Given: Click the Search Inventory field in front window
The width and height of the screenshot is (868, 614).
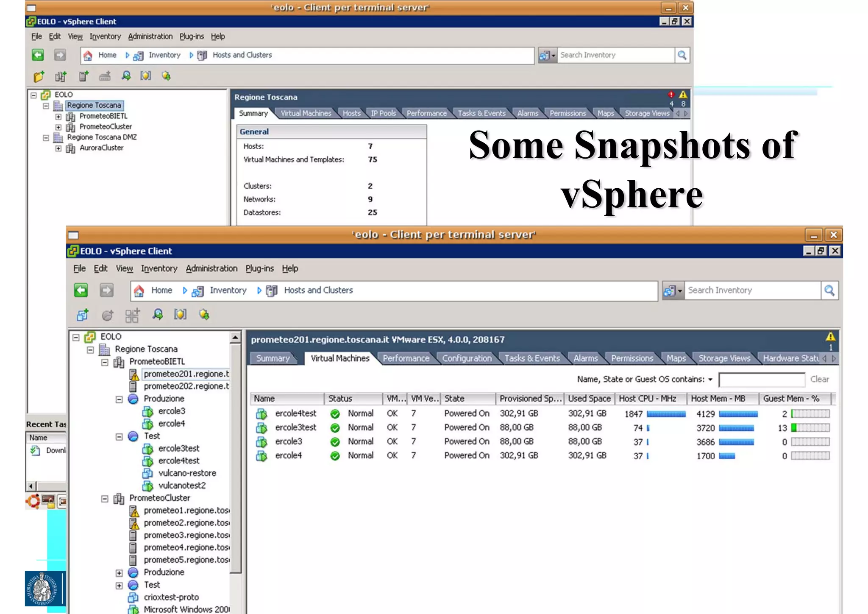Looking at the screenshot, I should click(x=752, y=290).
